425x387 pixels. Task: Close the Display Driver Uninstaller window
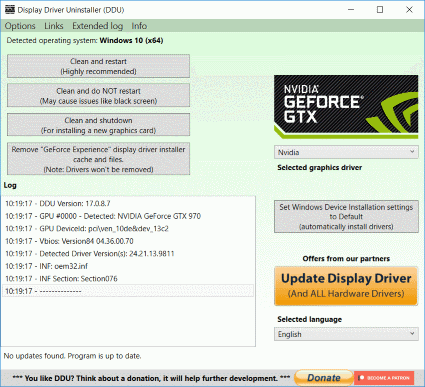pos(409,10)
